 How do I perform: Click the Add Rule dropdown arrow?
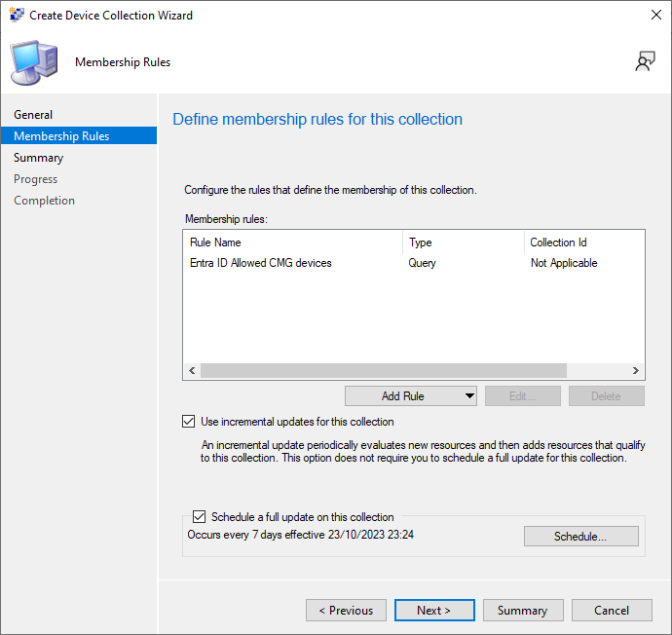point(469,395)
